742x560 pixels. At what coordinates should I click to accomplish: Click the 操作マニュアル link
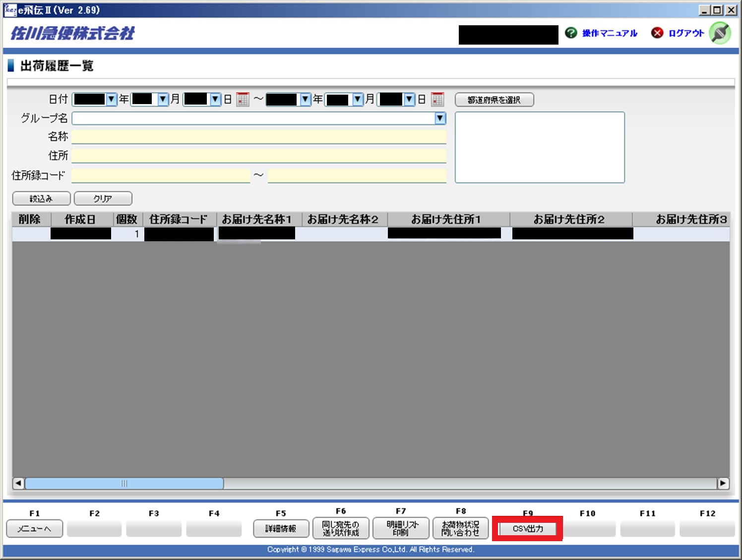click(x=610, y=33)
